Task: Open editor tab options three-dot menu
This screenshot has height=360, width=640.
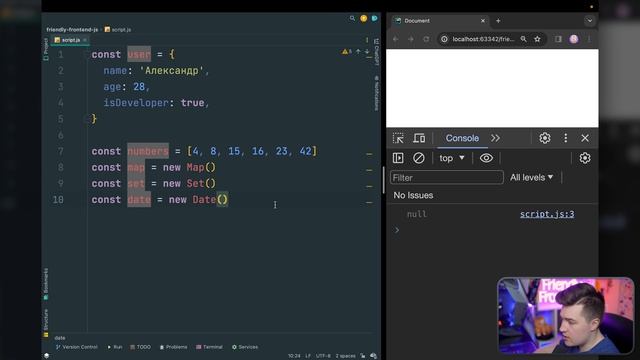Action: [x=367, y=40]
